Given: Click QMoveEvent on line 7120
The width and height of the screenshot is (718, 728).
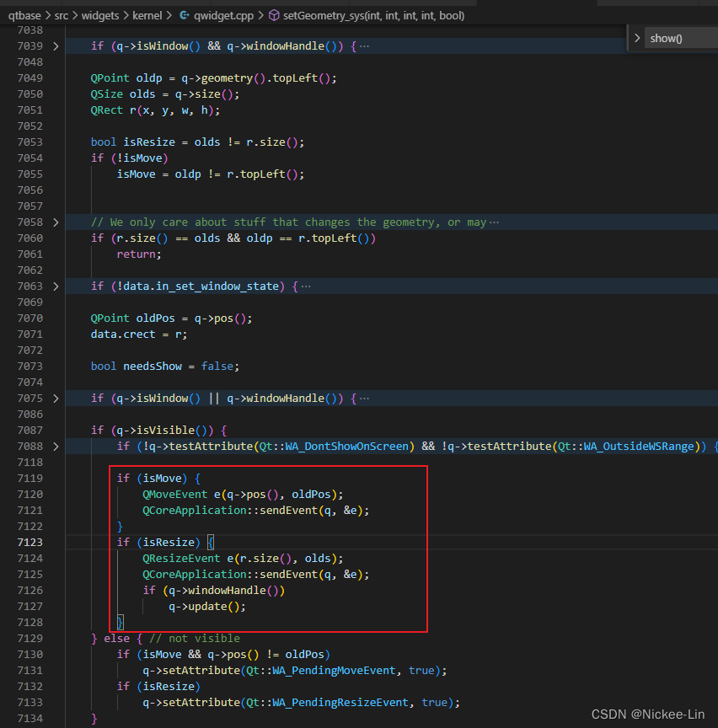Looking at the screenshot, I should point(174,494).
